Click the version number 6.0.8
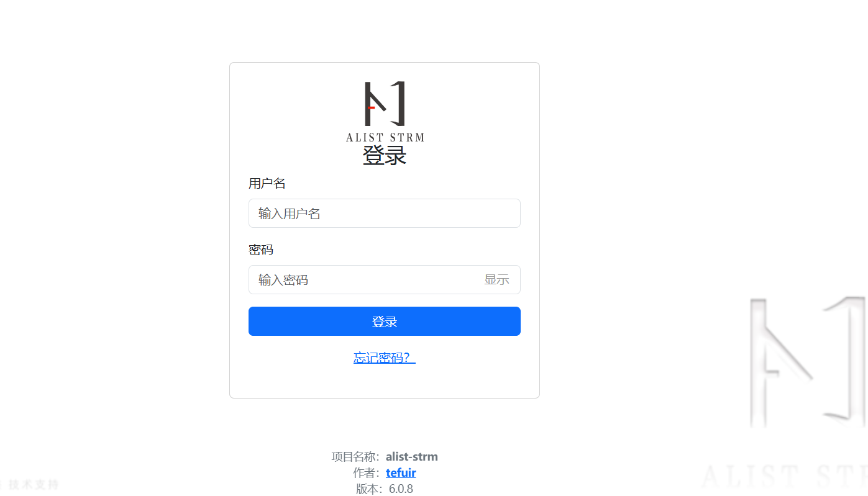 click(x=401, y=489)
